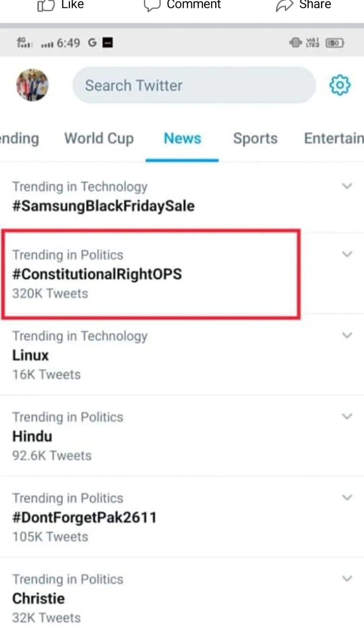
Task: Open chevron menu beside Christie trend
Action: (x=347, y=578)
